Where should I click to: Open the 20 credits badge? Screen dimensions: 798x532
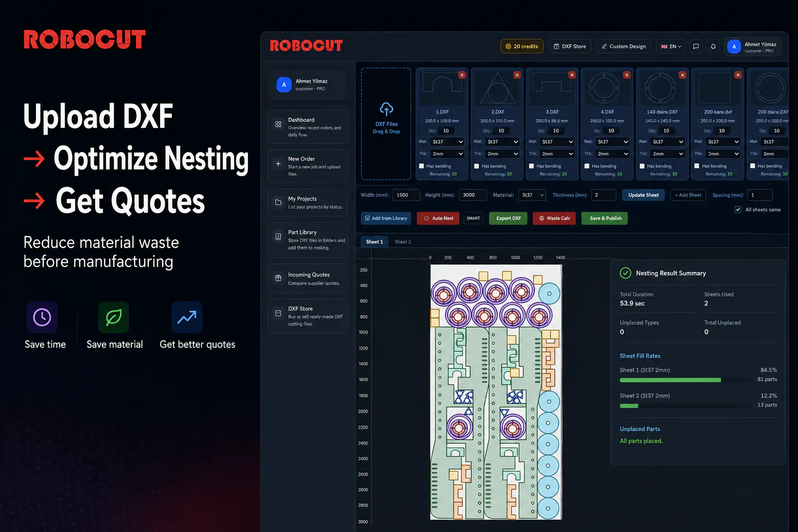(x=522, y=46)
